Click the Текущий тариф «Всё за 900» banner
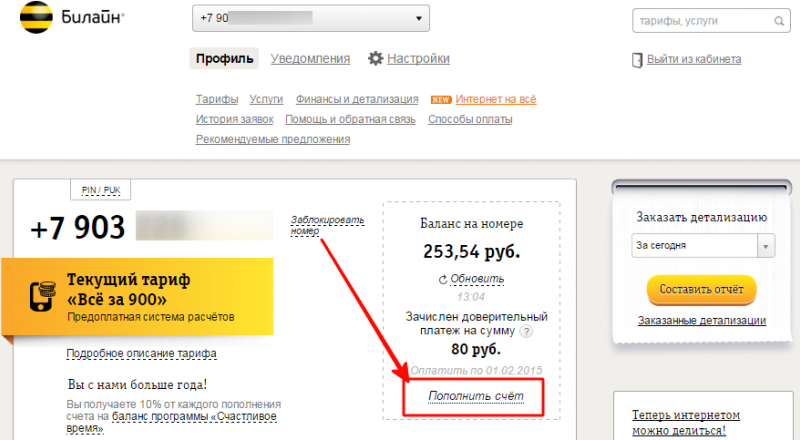This screenshot has height=440, width=800. point(138,297)
